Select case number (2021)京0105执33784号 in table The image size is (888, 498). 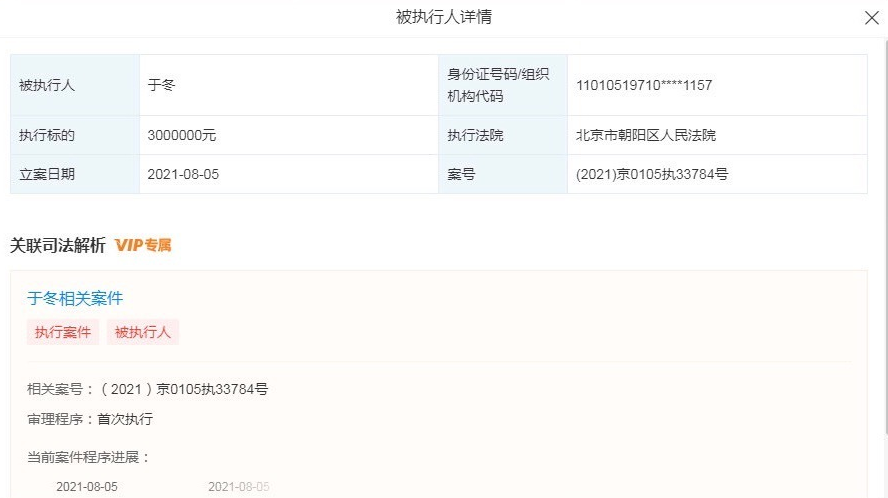(652, 174)
